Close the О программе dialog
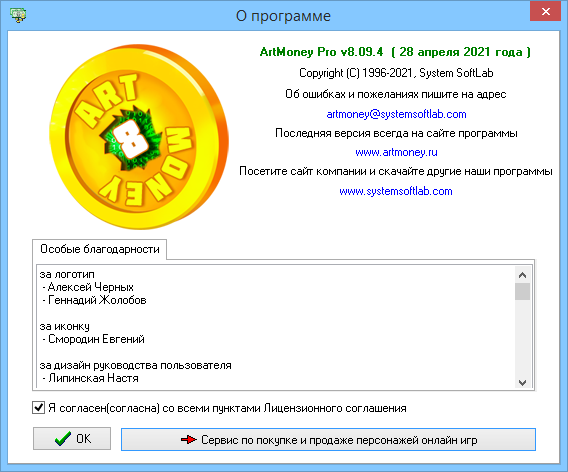Image resolution: width=568 pixels, height=472 pixels. 545,11
